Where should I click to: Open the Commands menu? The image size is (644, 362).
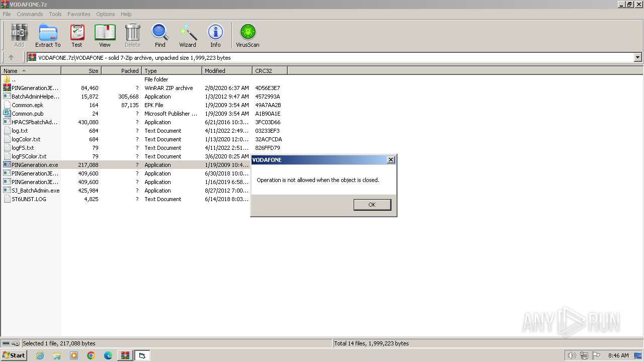30,14
